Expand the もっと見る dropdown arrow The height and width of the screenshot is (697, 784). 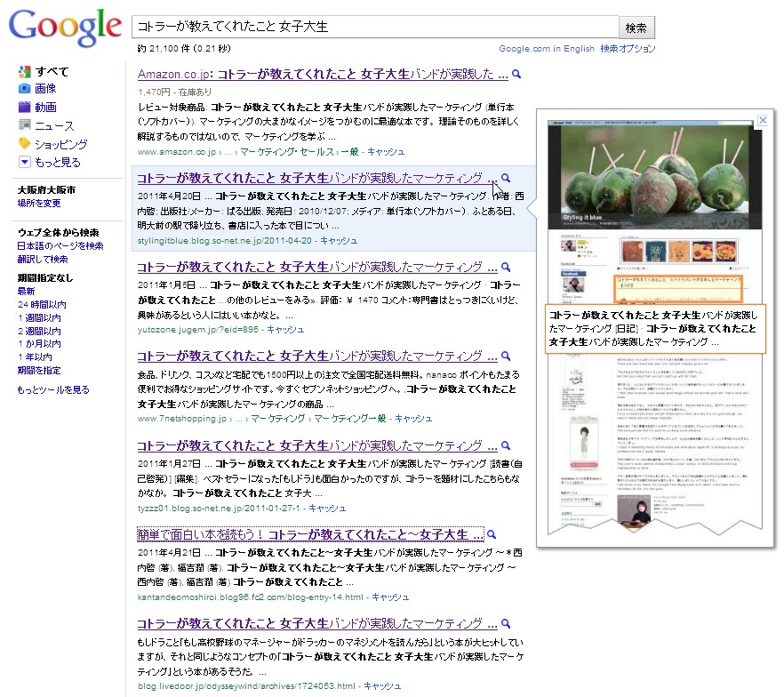click(24, 162)
